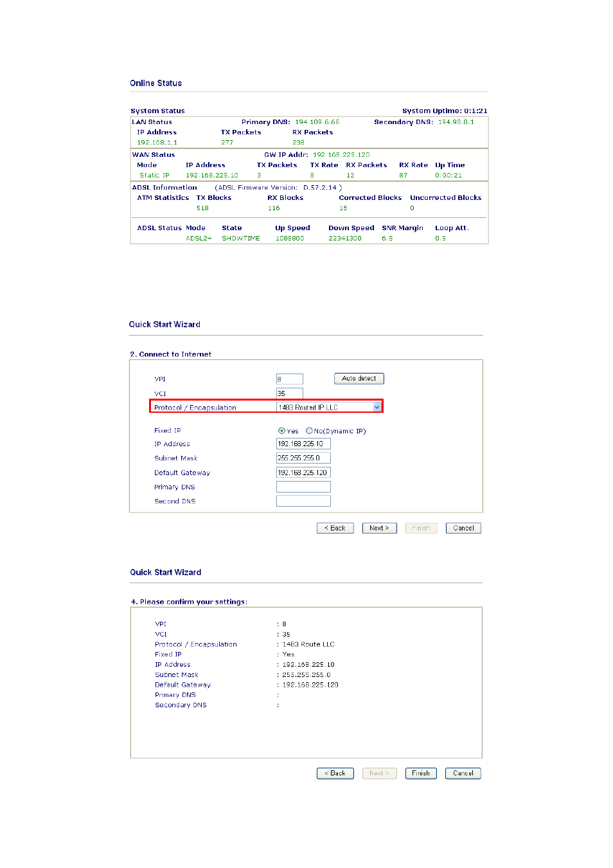Click the Default Gateway text field
The image size is (613, 868).
(x=303, y=473)
